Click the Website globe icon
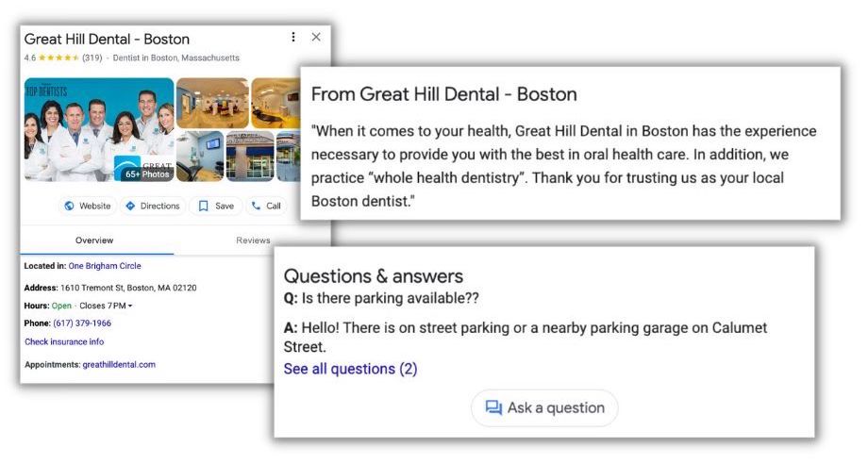 tap(69, 206)
